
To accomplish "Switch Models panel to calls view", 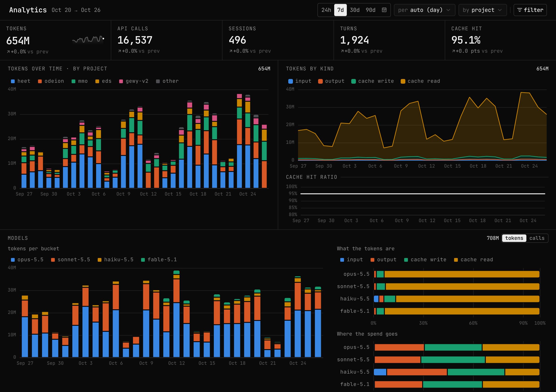I will [537, 238].
